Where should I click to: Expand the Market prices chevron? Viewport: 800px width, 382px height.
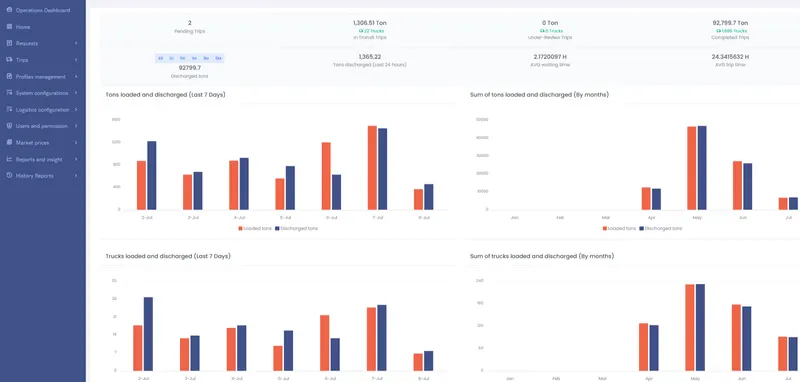[76, 143]
